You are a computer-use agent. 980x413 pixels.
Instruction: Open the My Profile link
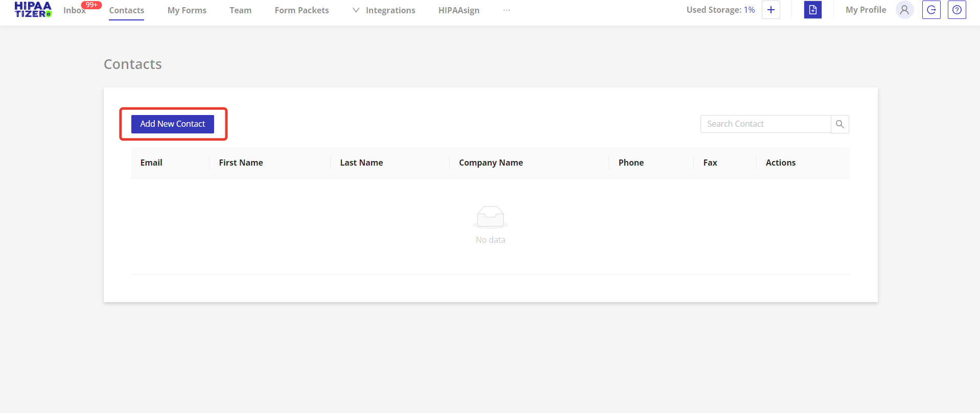coord(866,10)
